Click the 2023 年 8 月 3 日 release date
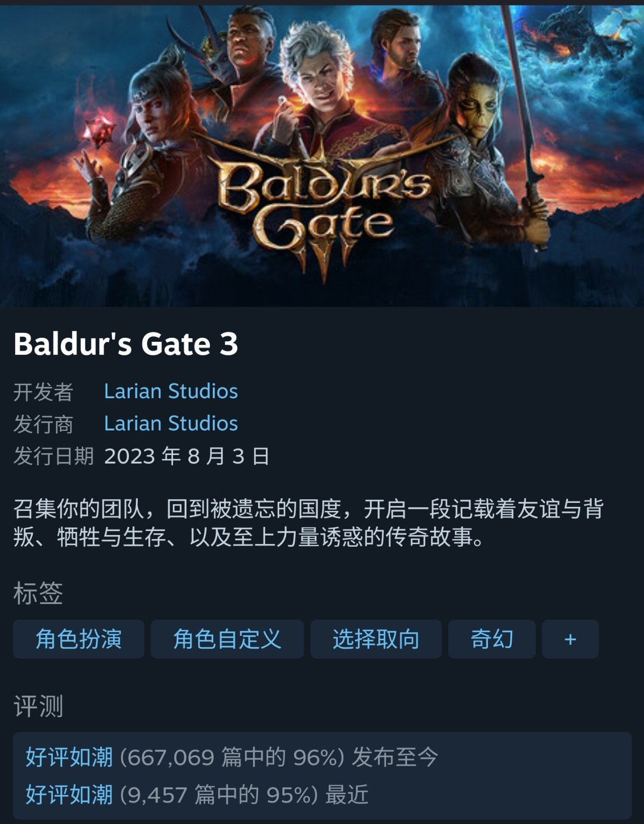Screen dimensions: 644x824 tap(187, 456)
